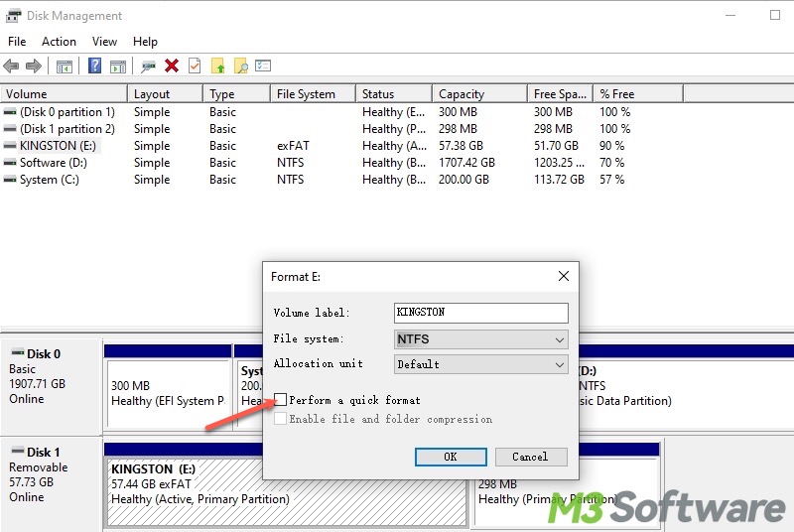Click the Volume label KINGSTON text field

pyautogui.click(x=481, y=313)
